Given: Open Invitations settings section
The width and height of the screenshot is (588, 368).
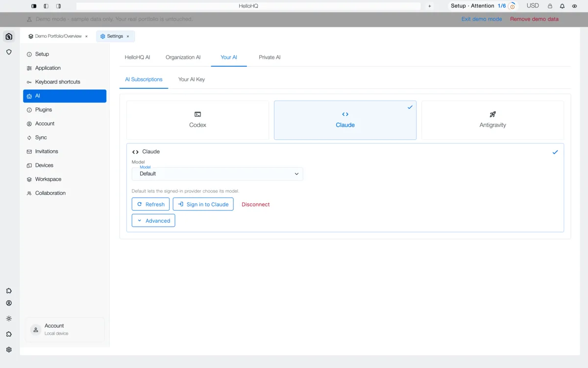Looking at the screenshot, I should (65, 152).
